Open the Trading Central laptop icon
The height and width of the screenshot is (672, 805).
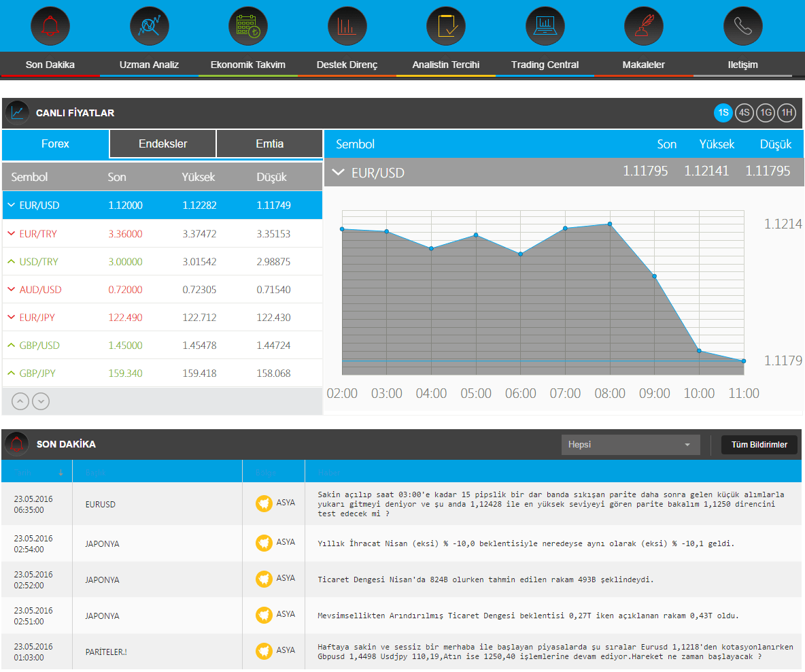tap(545, 26)
